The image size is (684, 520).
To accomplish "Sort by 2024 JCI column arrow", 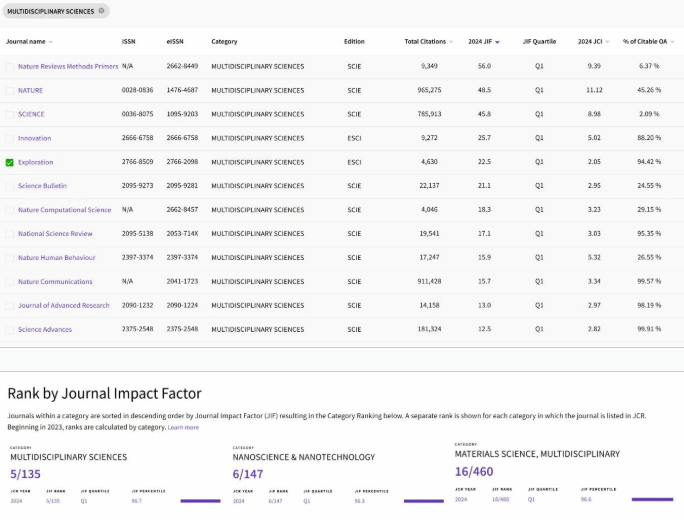I will coord(607,42).
